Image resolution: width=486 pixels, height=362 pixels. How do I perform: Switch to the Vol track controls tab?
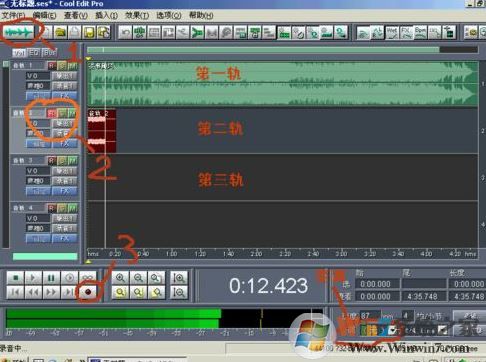[x=19, y=52]
